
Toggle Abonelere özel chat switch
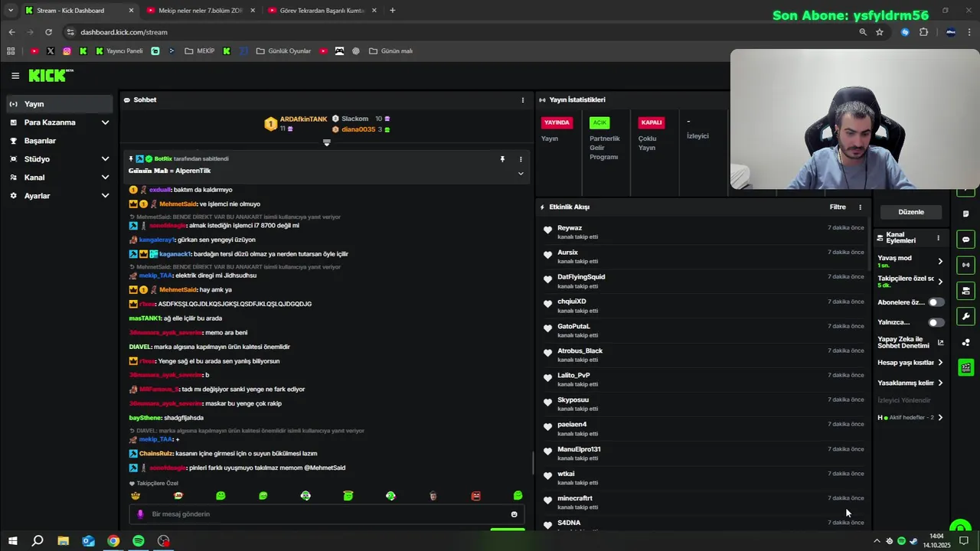(x=936, y=302)
